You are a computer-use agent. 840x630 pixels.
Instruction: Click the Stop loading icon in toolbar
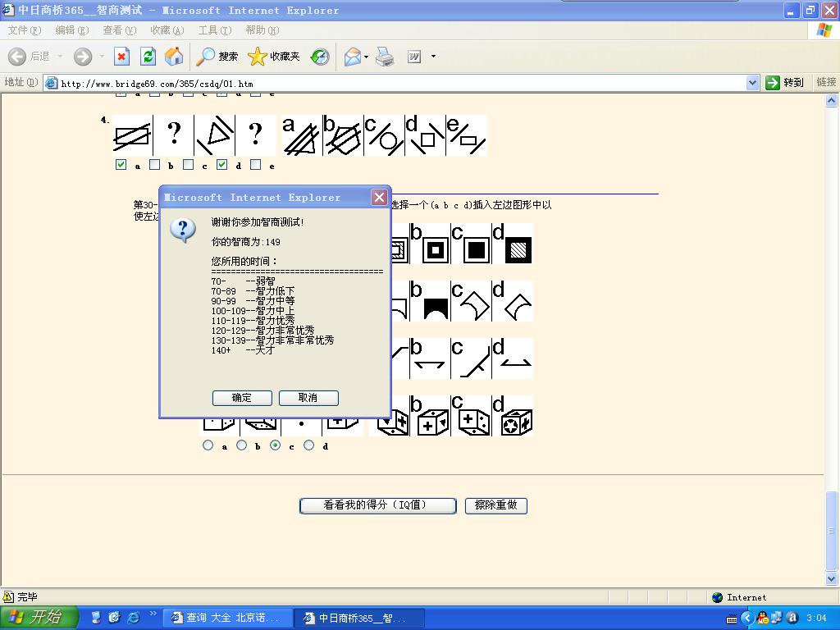point(121,57)
